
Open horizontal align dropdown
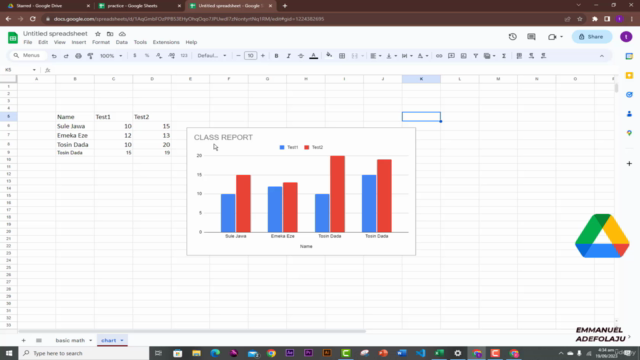point(375,56)
